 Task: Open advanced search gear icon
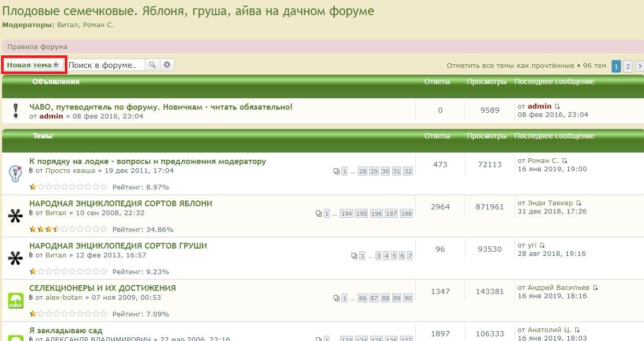click(167, 65)
